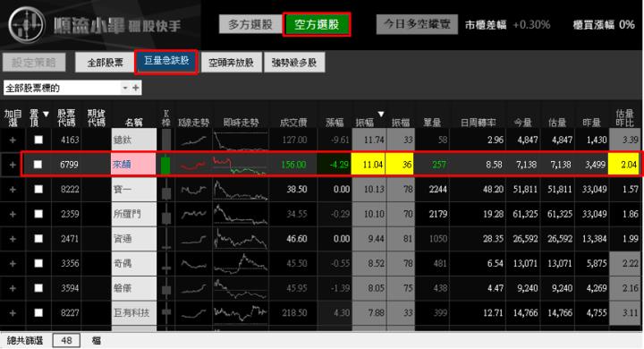Sort table by 漲幅 column header
The width and height of the screenshot is (644, 349).
coord(335,122)
